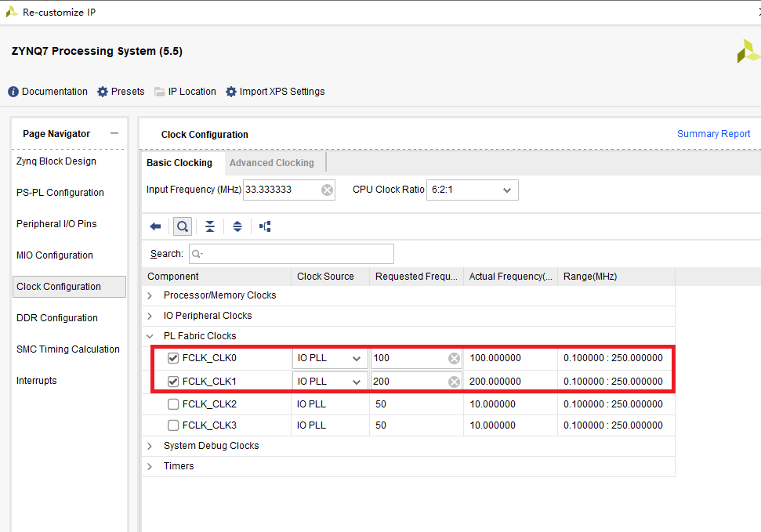Click the Clock Source column header

(x=330, y=277)
